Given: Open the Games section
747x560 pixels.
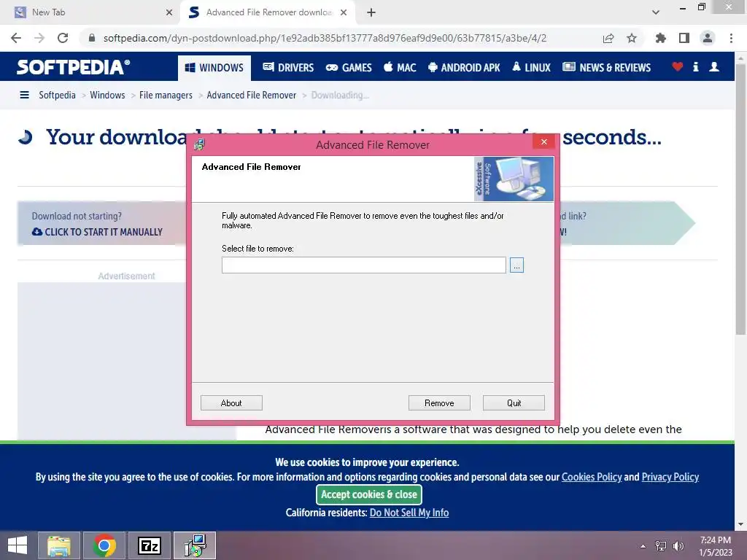Looking at the screenshot, I should 348,68.
